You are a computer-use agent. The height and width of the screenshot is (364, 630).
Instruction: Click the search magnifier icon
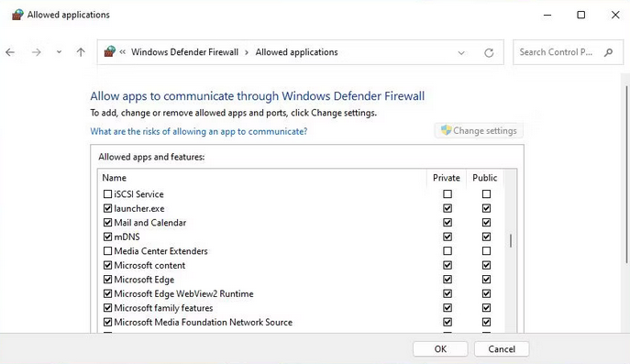point(608,52)
